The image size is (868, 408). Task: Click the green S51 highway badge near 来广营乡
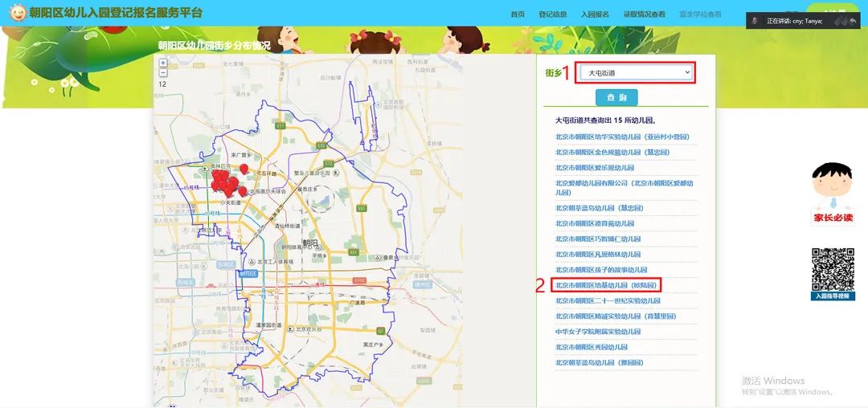(x=280, y=126)
